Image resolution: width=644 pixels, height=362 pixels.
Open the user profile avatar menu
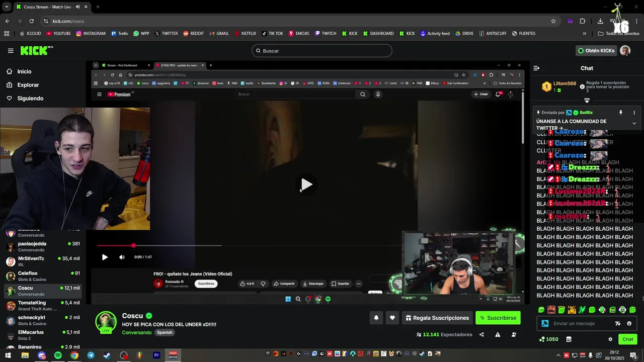pos(625,50)
